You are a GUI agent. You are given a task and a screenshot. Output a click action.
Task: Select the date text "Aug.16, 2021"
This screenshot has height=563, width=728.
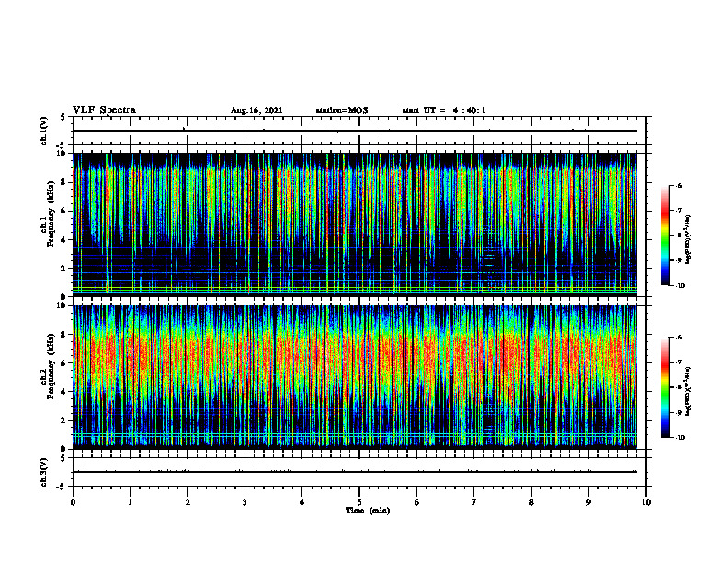(x=256, y=110)
